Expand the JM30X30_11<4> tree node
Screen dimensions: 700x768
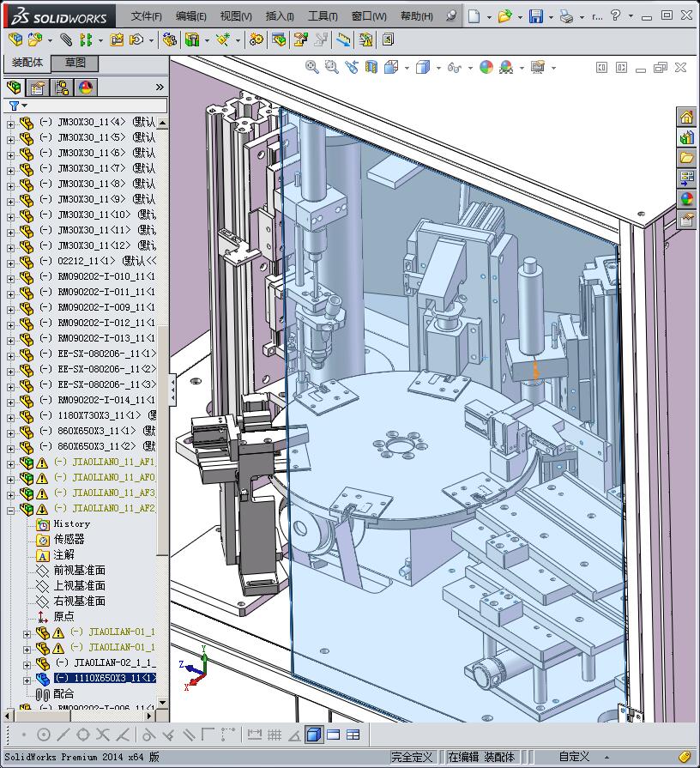[10, 124]
